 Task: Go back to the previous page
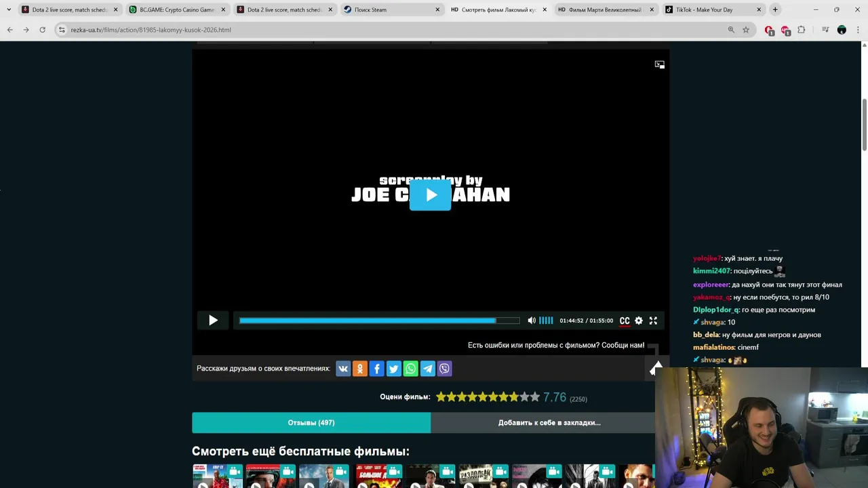pyautogui.click(x=9, y=30)
